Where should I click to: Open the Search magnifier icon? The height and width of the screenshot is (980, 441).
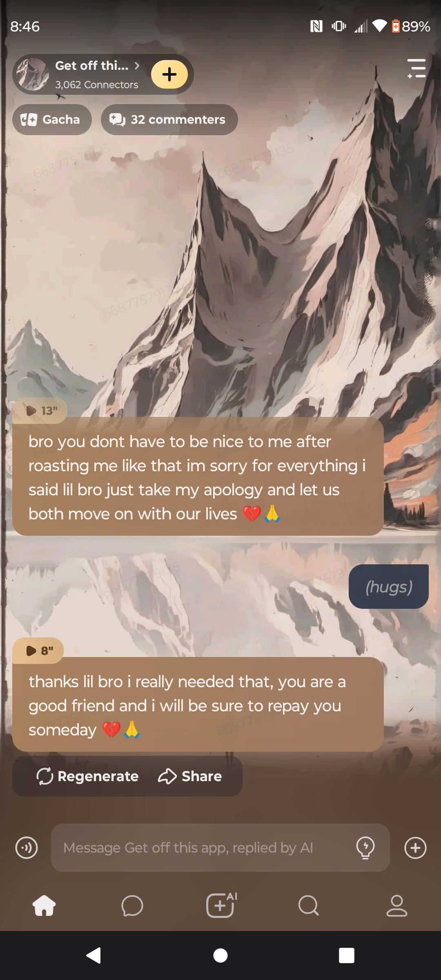point(309,906)
